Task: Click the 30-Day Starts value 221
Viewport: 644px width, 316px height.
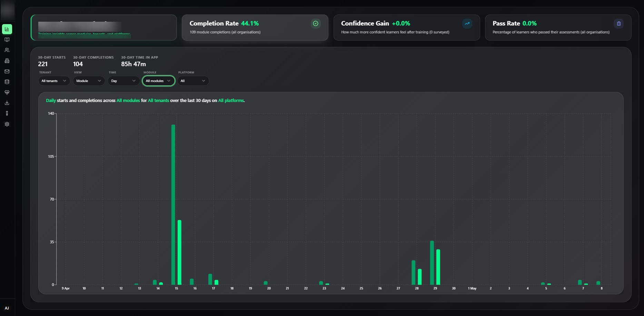Action: [43, 64]
